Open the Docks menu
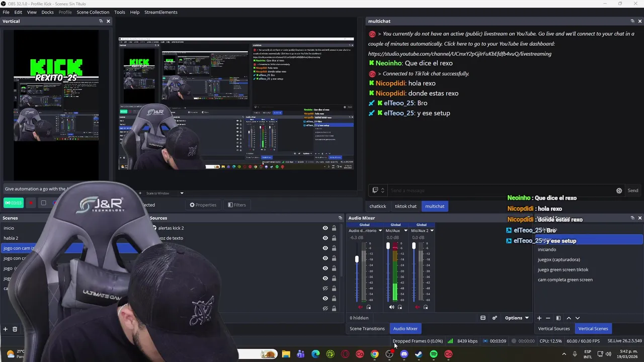The height and width of the screenshot is (362, 644). 47,12
